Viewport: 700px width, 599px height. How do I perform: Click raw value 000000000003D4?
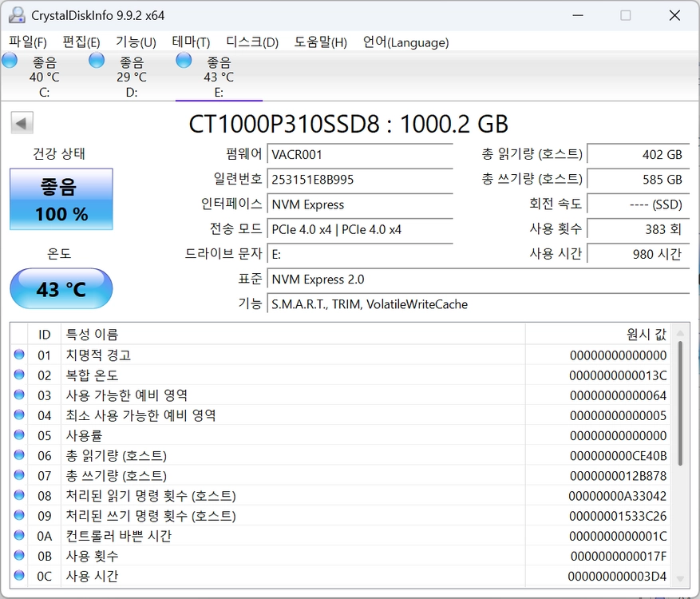click(x=617, y=576)
